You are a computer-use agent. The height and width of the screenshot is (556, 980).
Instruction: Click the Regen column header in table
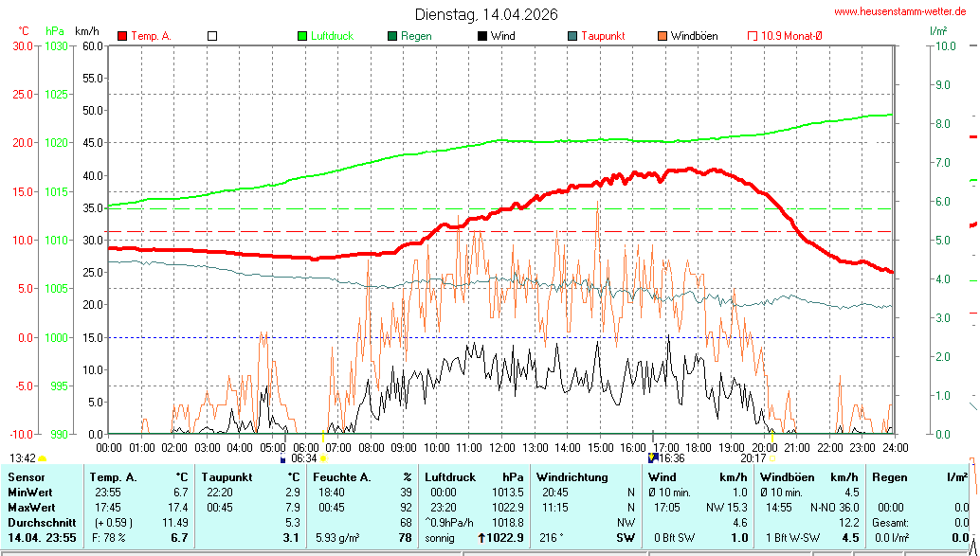click(890, 477)
